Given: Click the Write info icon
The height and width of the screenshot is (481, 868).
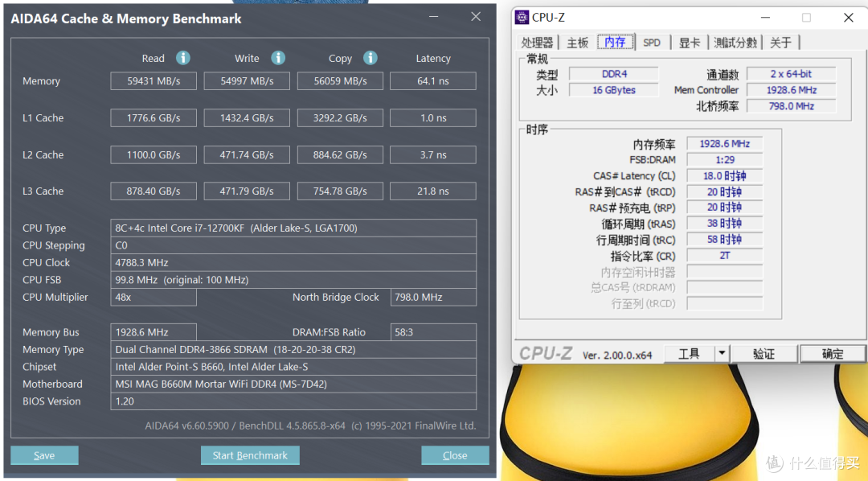Looking at the screenshot, I should click(x=278, y=58).
